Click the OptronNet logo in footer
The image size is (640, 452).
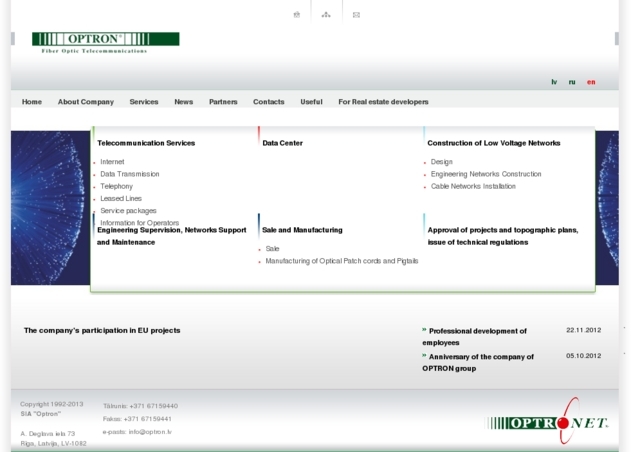pos(548,422)
